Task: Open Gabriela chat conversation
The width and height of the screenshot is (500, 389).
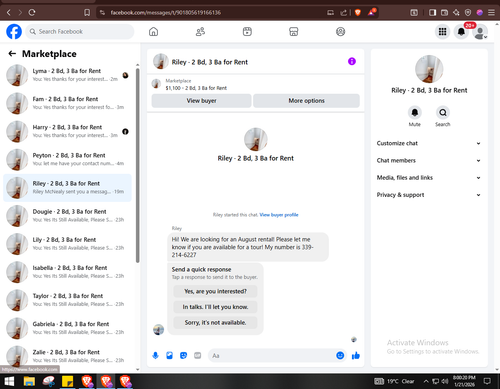Action: click(67, 328)
